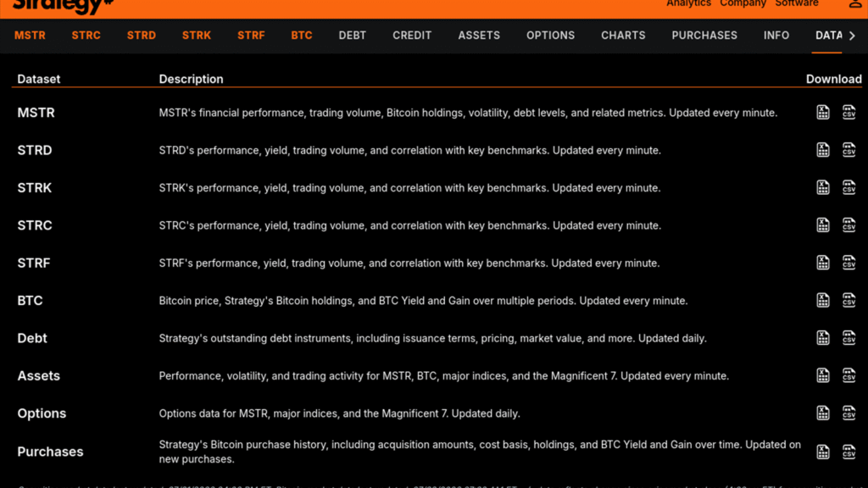Switch to the STRK tab
This screenshot has width=868, height=488.
pyautogui.click(x=197, y=36)
